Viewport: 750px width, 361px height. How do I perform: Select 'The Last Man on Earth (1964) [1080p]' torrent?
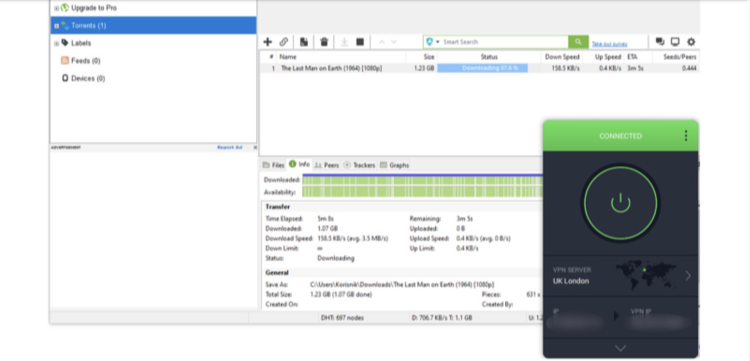[331, 68]
